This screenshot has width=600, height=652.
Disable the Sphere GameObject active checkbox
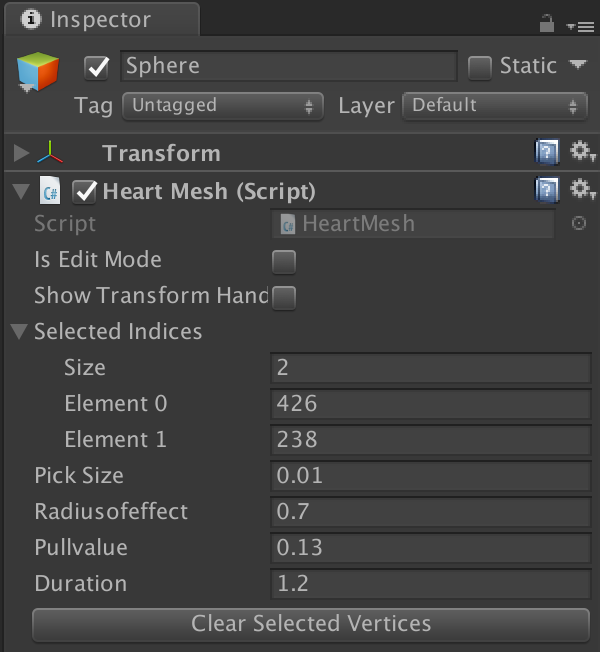tap(97, 67)
